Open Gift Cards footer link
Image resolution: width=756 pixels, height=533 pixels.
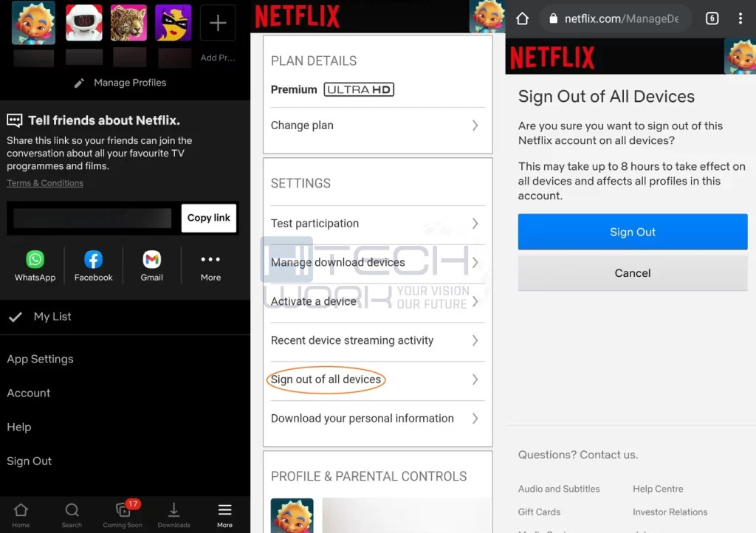pos(539,512)
